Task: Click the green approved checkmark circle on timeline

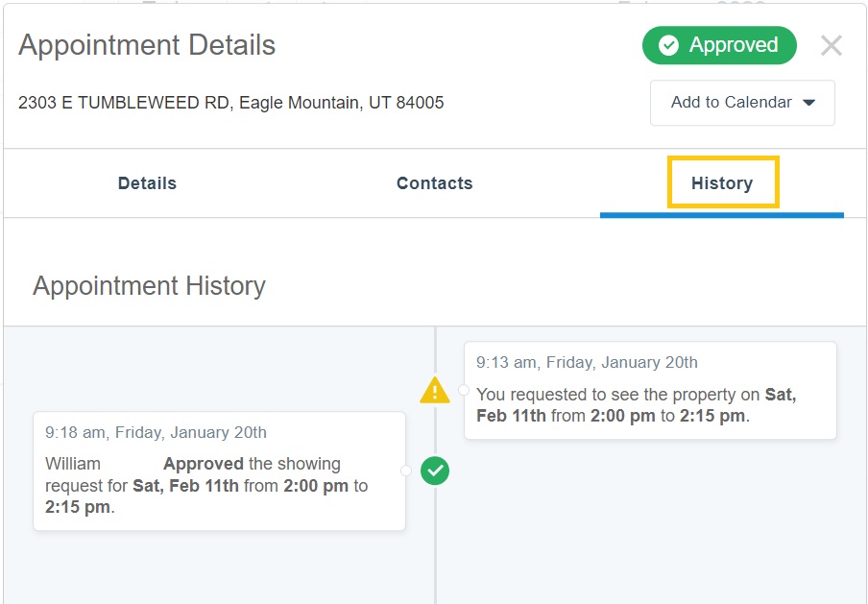Action: coord(435,471)
